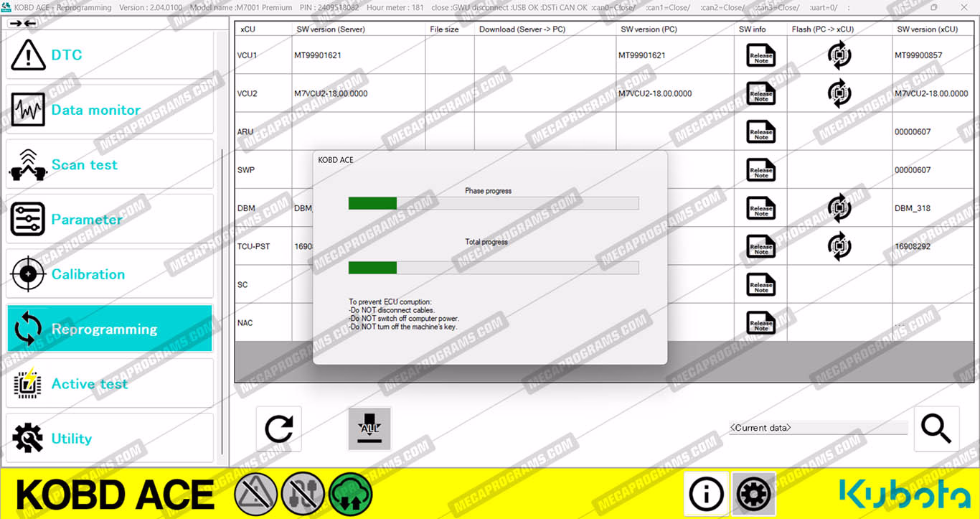
Task: Click the magnifying glass search button
Action: click(x=936, y=429)
